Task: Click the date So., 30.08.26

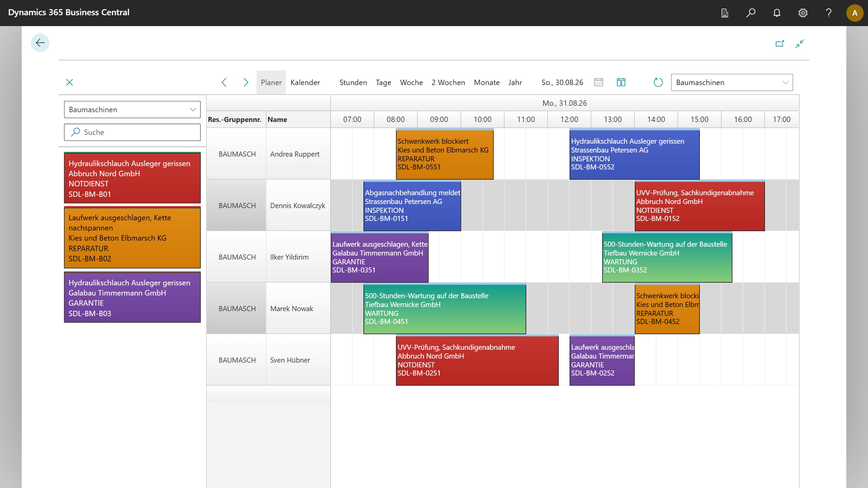Action: tap(562, 82)
